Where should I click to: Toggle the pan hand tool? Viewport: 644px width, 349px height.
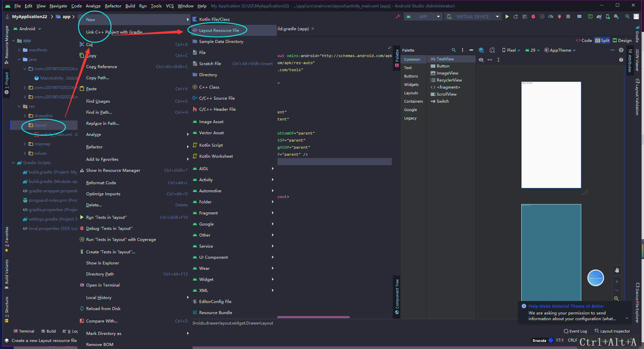tap(617, 270)
